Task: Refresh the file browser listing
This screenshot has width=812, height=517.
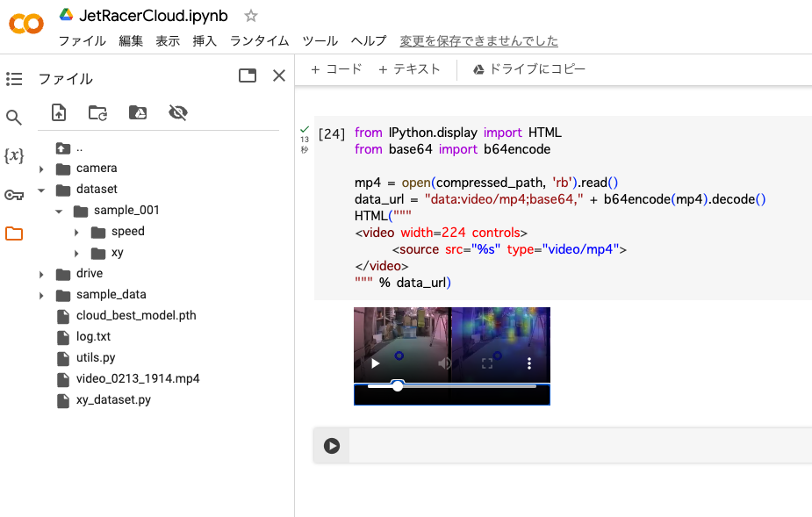Action: (97, 112)
